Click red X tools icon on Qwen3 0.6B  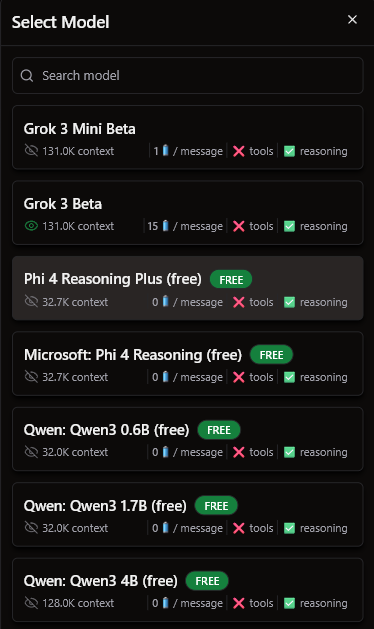tap(239, 452)
